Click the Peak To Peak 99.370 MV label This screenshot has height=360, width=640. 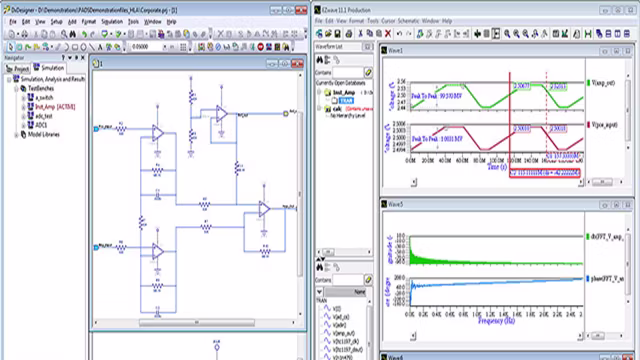437,96
